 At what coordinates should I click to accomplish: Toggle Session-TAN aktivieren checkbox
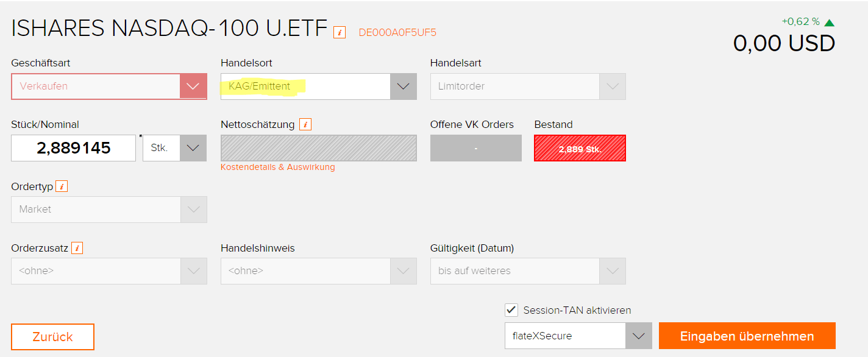pyautogui.click(x=511, y=310)
